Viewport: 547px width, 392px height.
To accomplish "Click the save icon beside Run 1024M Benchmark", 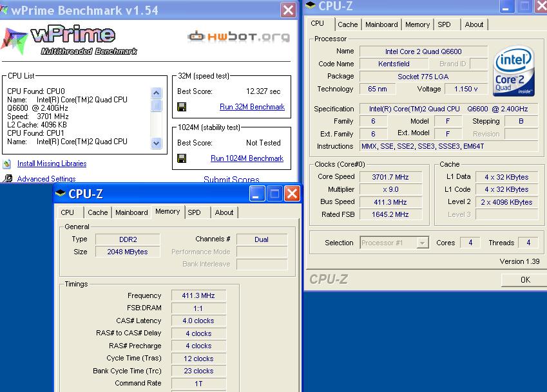I will click(x=182, y=158).
